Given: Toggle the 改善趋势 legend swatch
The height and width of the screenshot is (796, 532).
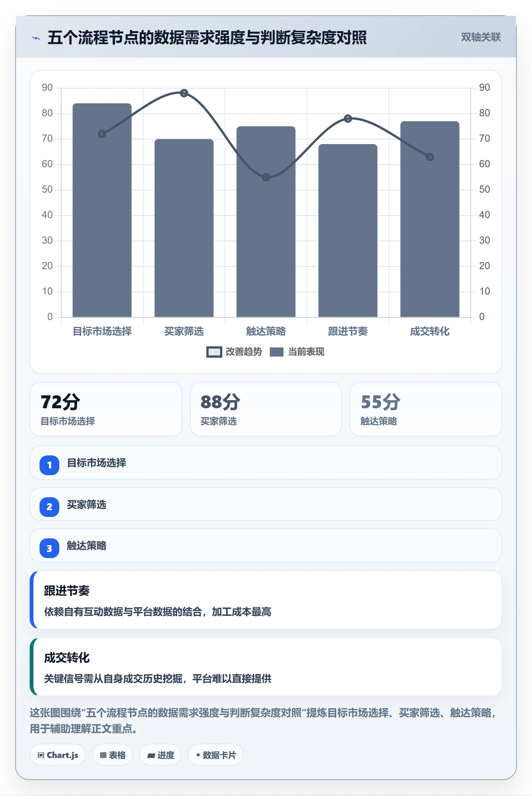Looking at the screenshot, I should (x=214, y=352).
